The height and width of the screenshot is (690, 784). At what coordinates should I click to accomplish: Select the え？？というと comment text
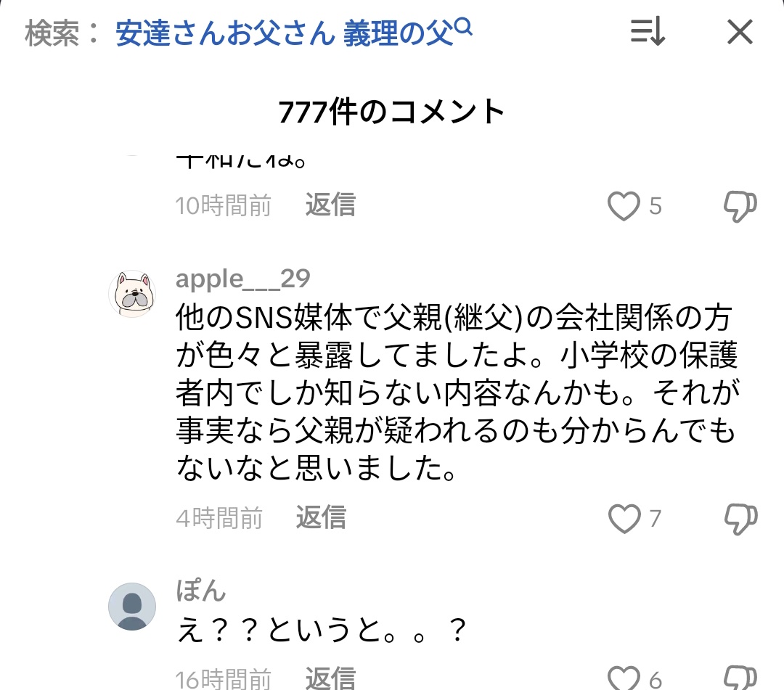point(321,633)
